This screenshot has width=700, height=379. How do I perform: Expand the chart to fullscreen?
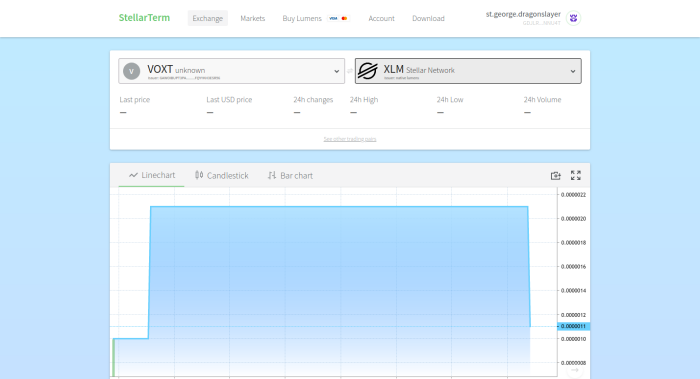coord(575,175)
